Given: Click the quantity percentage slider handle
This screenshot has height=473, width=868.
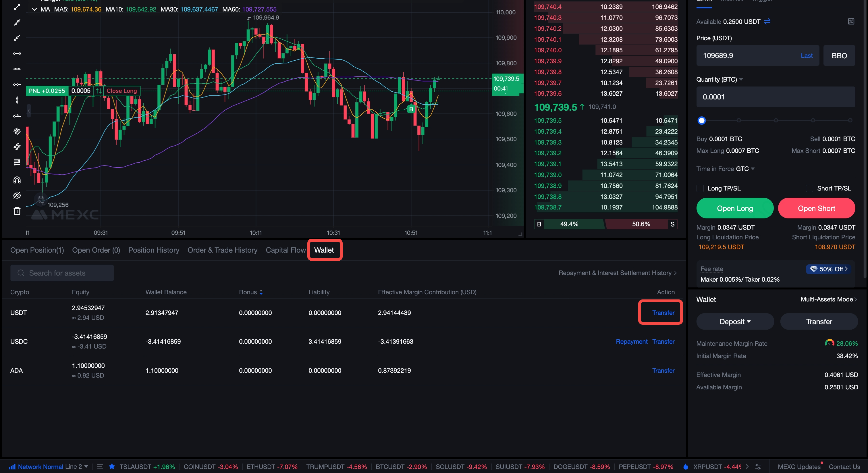Looking at the screenshot, I should tap(701, 120).
